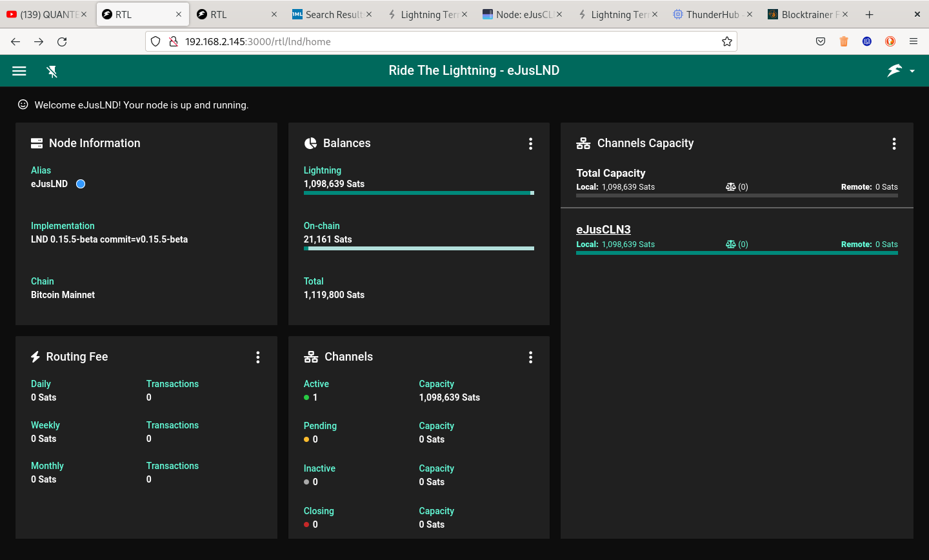The image size is (929, 560).
Task: Click LND 0.15.5-beta implementation text
Action: coord(110,239)
